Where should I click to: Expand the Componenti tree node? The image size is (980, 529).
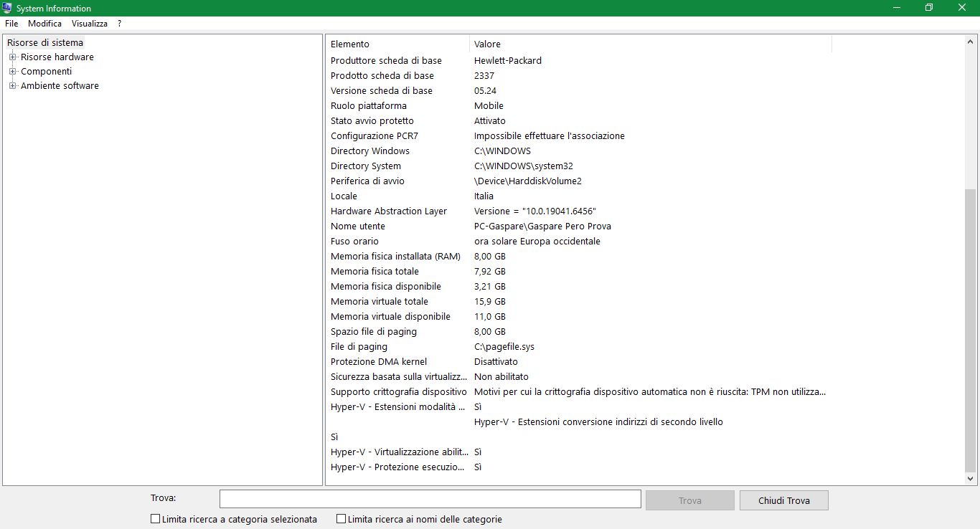[x=12, y=71]
